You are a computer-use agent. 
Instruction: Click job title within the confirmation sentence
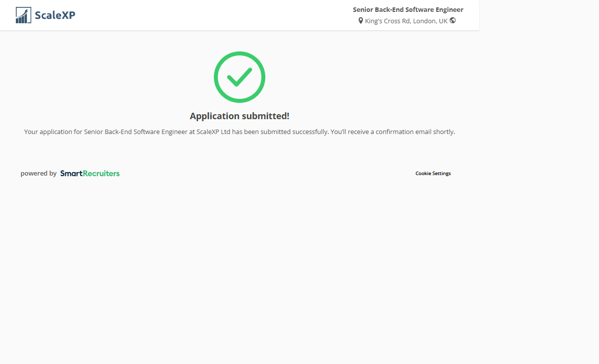coord(136,132)
